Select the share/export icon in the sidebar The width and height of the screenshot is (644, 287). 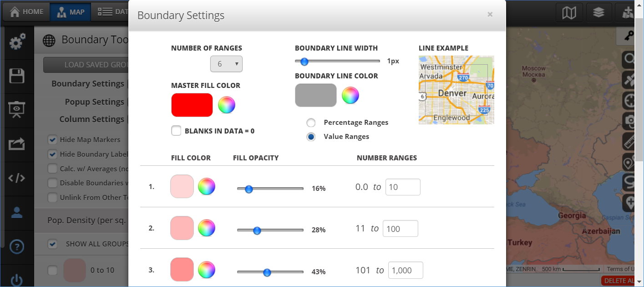coord(17,143)
